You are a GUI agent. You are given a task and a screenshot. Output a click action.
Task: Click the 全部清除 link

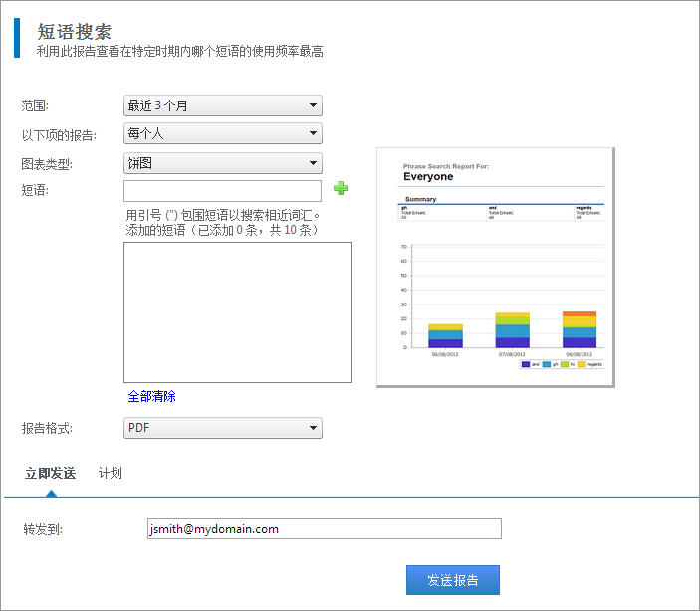click(151, 396)
